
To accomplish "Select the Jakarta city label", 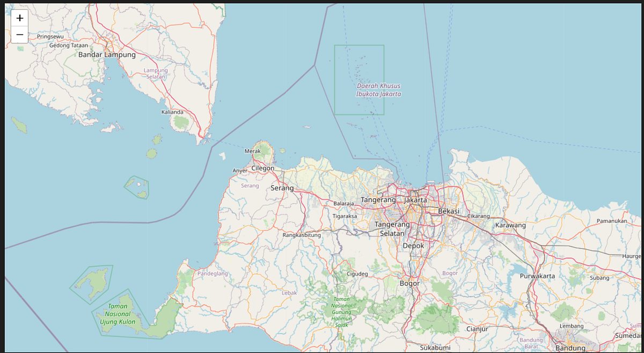I will pyautogui.click(x=415, y=199).
